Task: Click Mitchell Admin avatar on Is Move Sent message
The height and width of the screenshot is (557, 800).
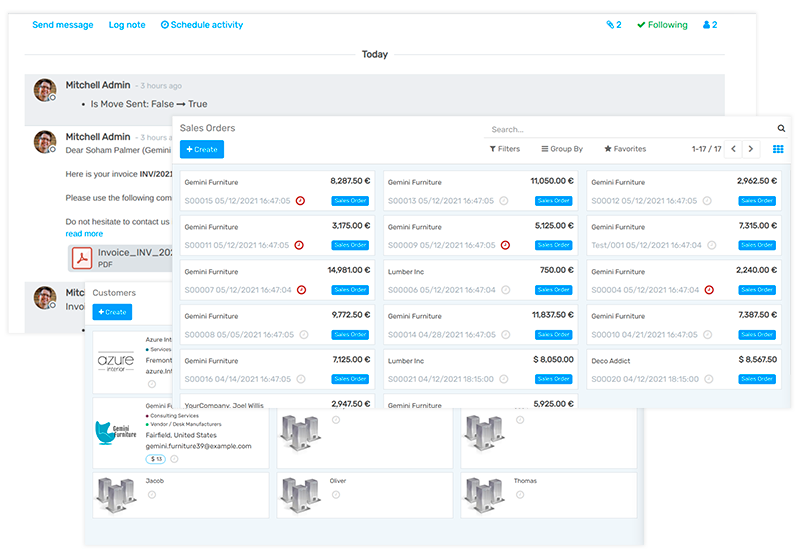Action: coord(45,90)
